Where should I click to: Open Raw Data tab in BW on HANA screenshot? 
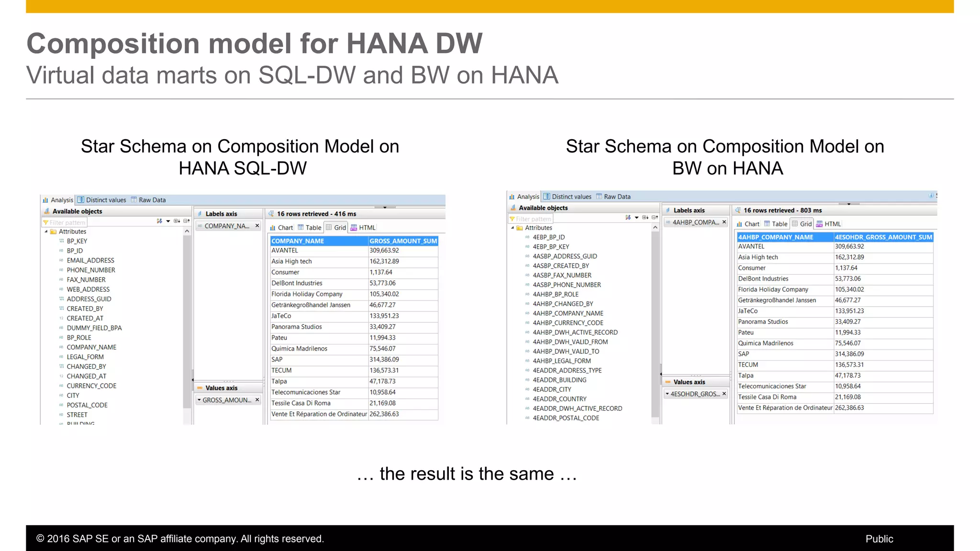pyautogui.click(x=613, y=197)
